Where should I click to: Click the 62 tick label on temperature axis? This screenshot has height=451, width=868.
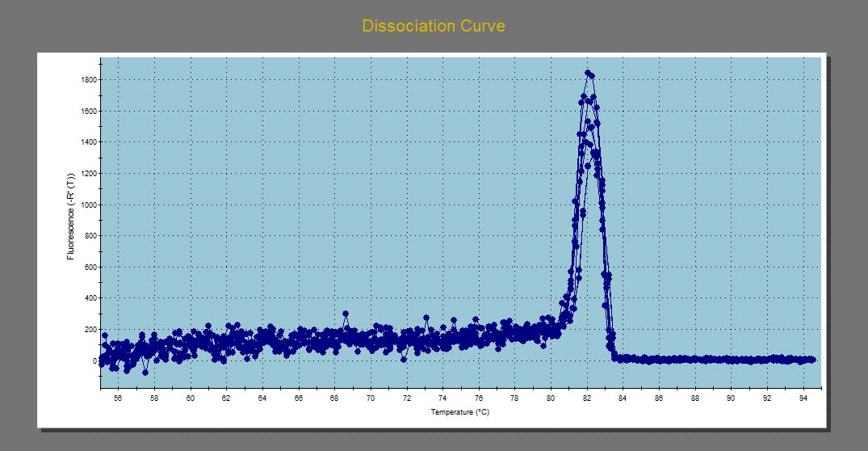[226, 398]
